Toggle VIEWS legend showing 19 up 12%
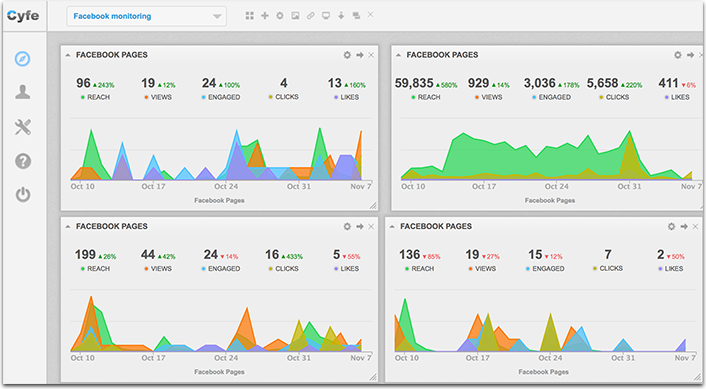 coord(158,97)
